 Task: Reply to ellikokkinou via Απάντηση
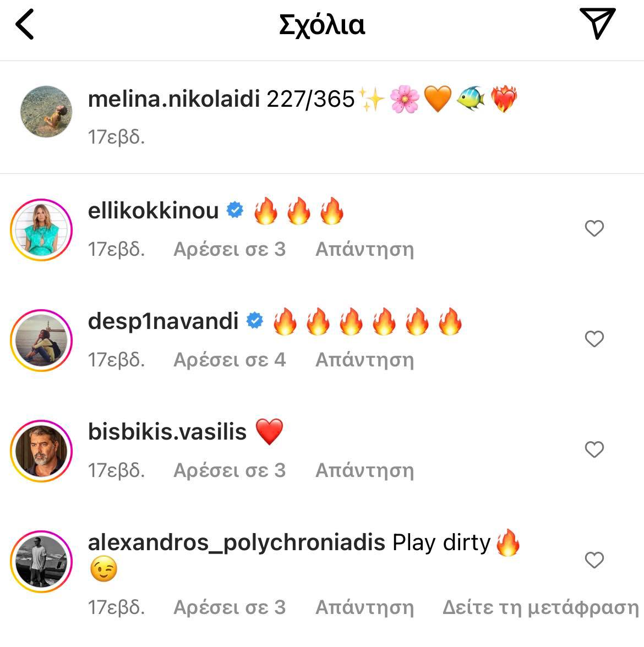click(364, 250)
